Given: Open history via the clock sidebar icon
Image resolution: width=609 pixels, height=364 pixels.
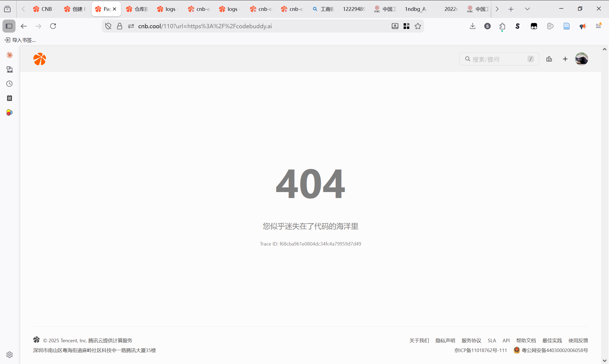Looking at the screenshot, I should pyautogui.click(x=9, y=84).
